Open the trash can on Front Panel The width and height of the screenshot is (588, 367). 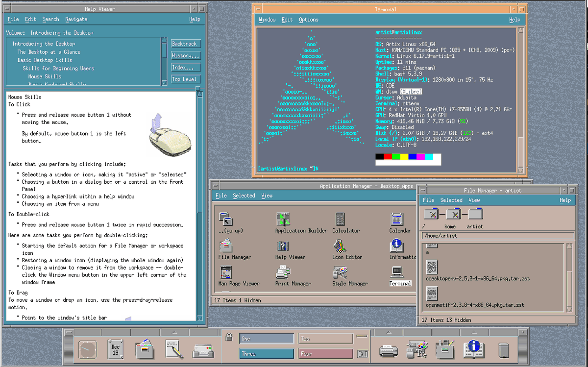coord(504,350)
